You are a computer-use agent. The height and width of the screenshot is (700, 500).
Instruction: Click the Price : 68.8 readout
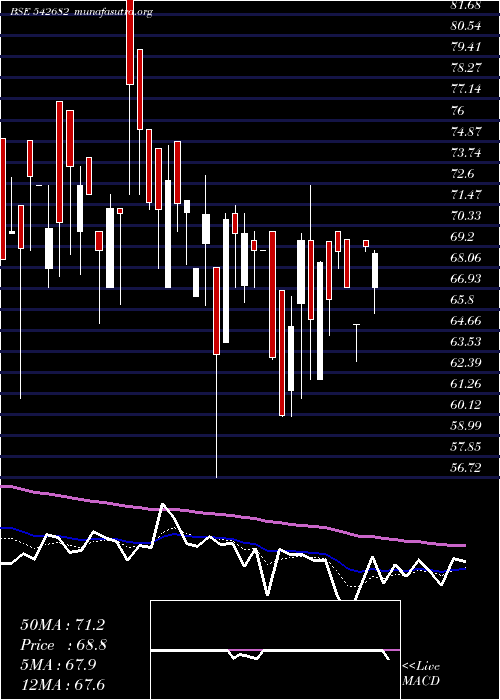(63, 645)
